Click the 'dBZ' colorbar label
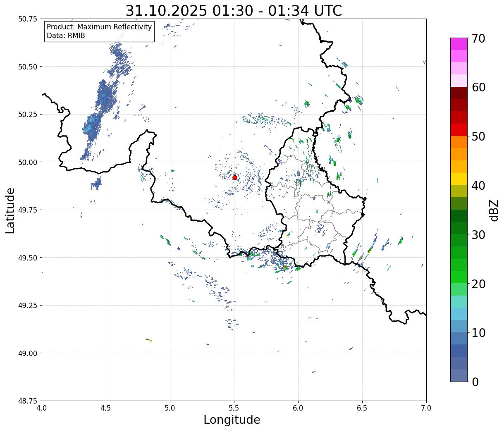Image resolution: width=504 pixels, height=430 pixels. (x=494, y=210)
